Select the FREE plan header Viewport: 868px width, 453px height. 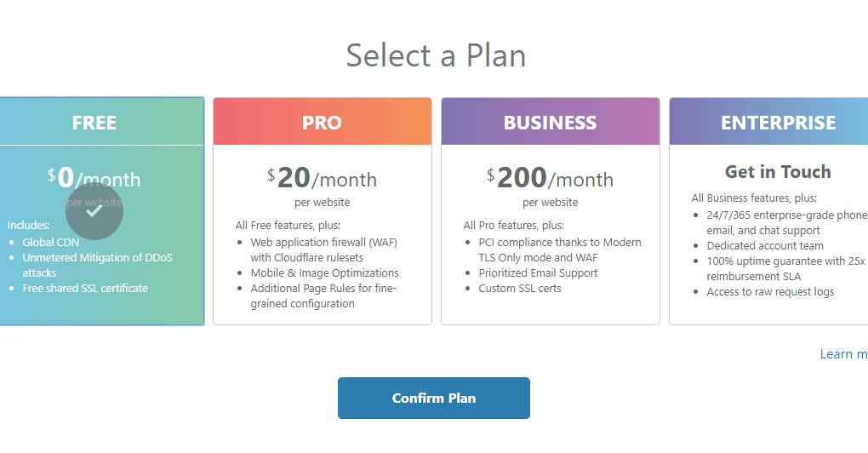pos(94,123)
